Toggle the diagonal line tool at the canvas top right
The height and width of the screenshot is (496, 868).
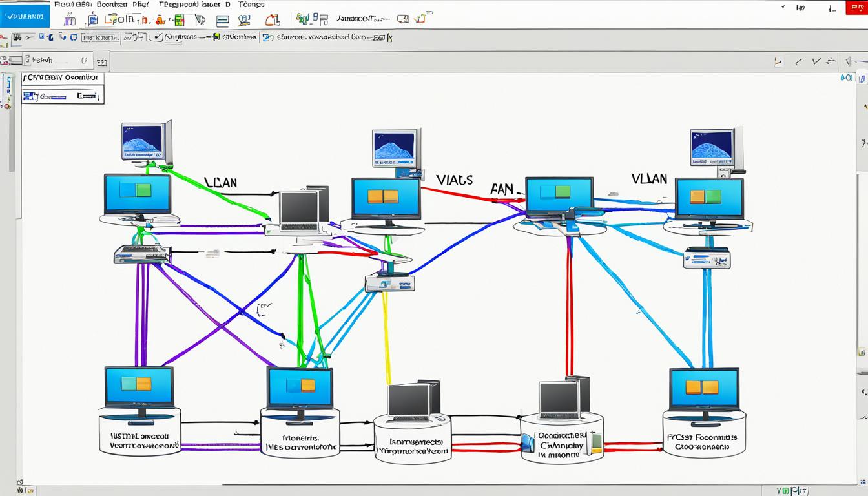tap(798, 62)
